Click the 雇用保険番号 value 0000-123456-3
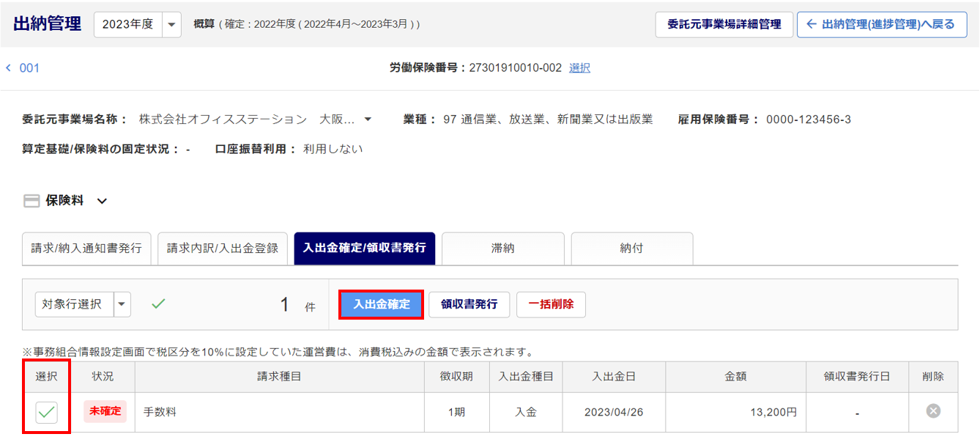This screenshot has height=445, width=980. click(x=809, y=119)
